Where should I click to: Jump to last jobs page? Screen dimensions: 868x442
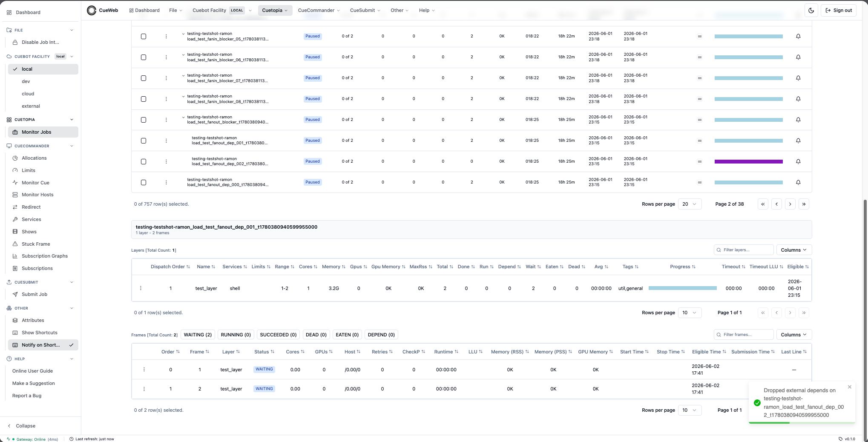(x=804, y=204)
